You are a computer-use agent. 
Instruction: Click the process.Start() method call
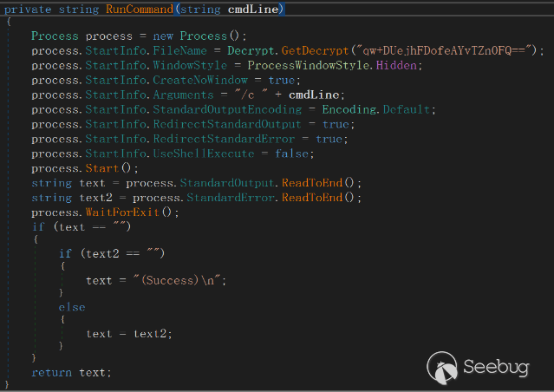[x=101, y=168]
